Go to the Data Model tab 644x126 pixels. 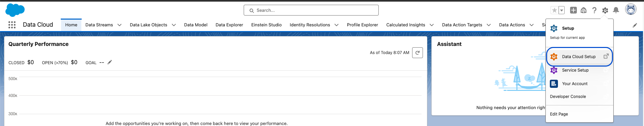point(196,25)
